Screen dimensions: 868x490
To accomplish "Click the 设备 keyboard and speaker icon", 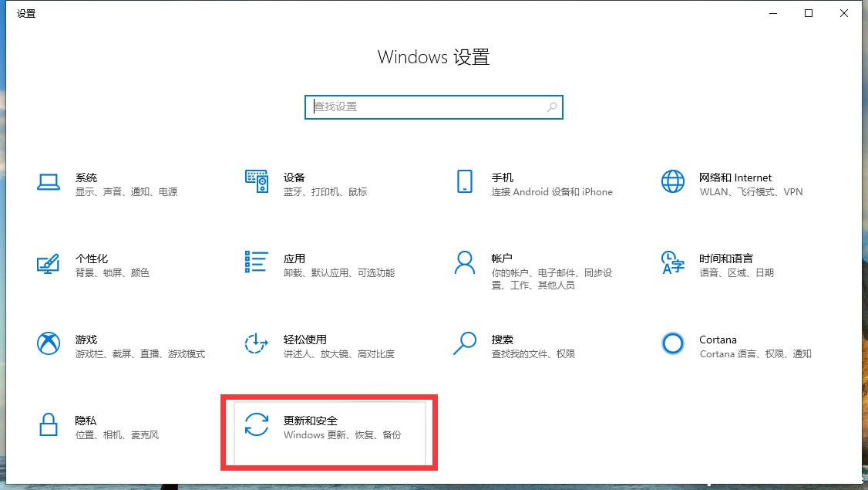I will point(256,181).
